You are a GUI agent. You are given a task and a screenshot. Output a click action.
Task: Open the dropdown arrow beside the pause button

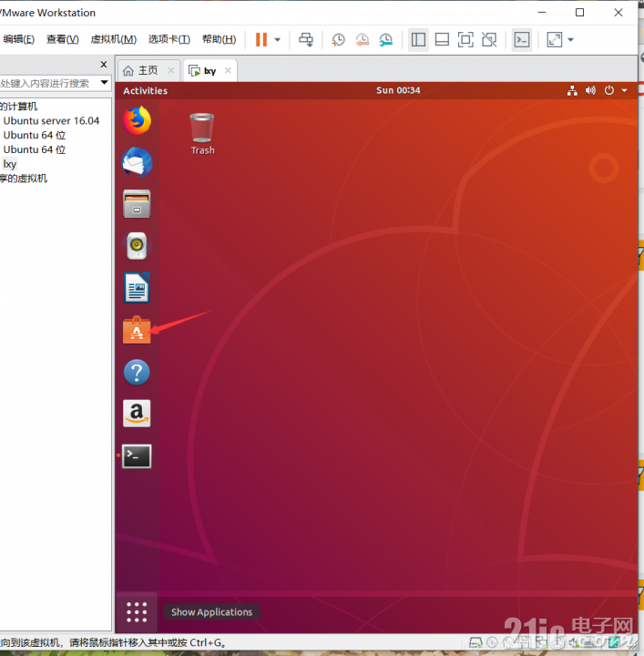277,40
